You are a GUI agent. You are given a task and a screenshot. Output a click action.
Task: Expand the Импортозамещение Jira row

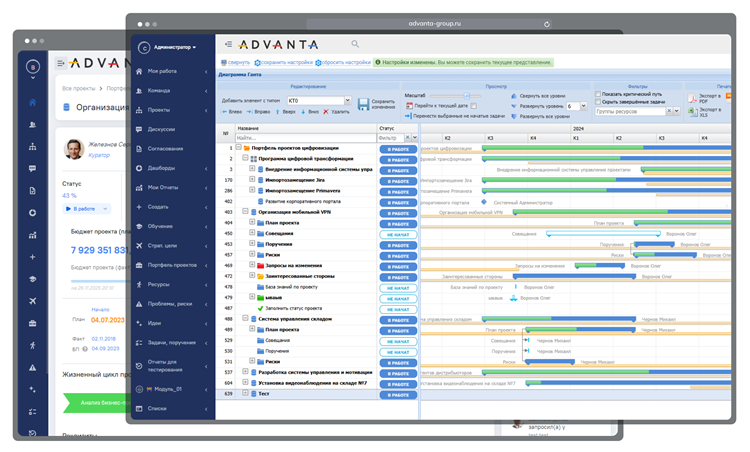pos(252,179)
